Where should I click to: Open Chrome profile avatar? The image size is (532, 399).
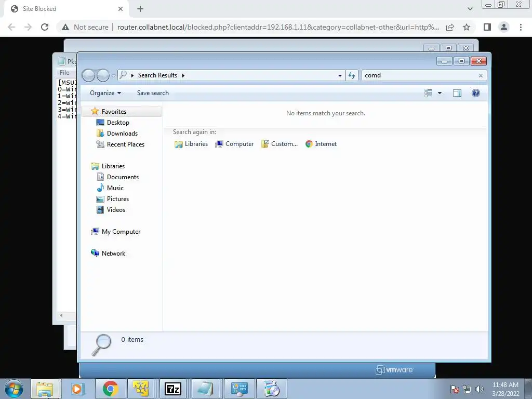click(504, 27)
